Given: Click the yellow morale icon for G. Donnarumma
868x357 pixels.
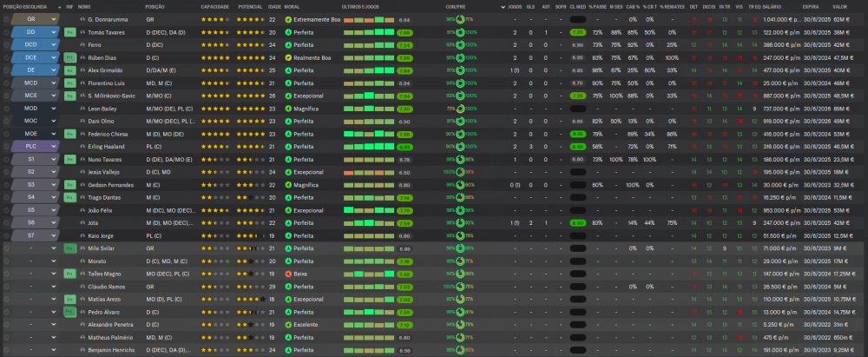Looking at the screenshot, I should coord(288,19).
